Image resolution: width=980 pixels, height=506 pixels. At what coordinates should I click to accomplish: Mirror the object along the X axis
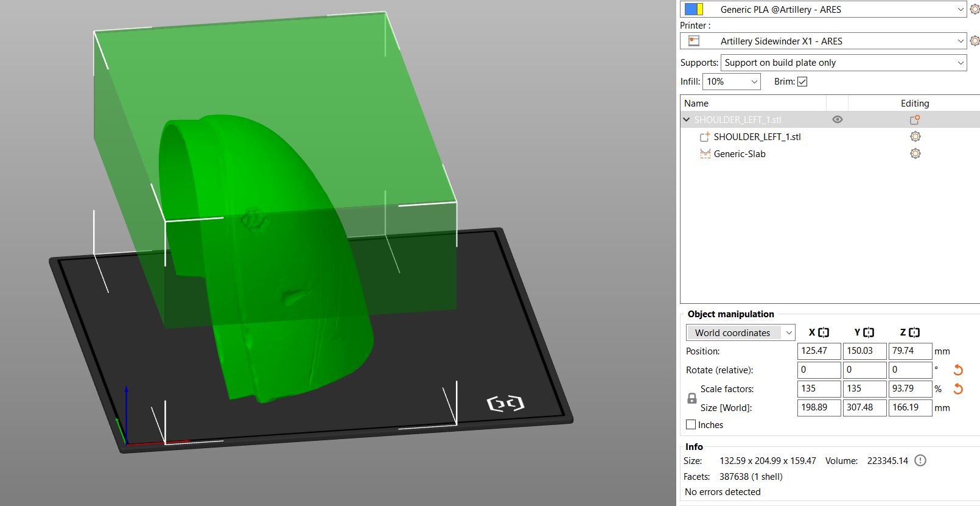click(x=824, y=332)
